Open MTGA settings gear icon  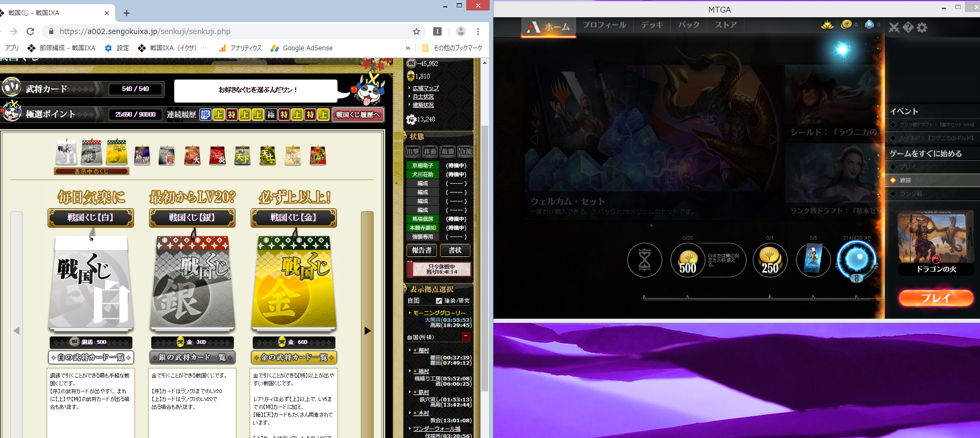point(921,27)
